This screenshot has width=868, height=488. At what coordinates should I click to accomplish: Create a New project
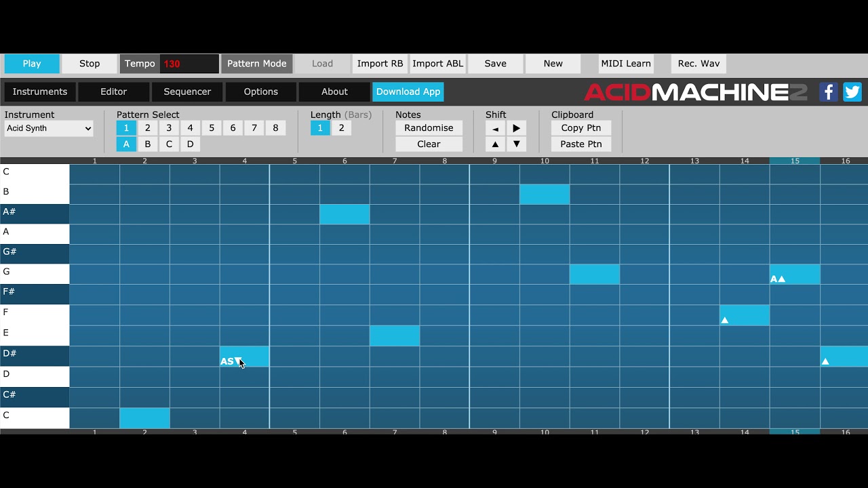tap(553, 64)
